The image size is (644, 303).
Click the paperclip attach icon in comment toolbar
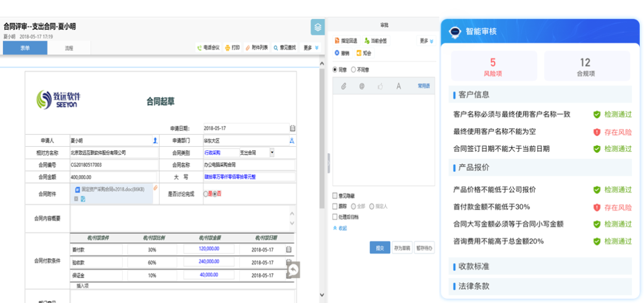click(x=343, y=86)
